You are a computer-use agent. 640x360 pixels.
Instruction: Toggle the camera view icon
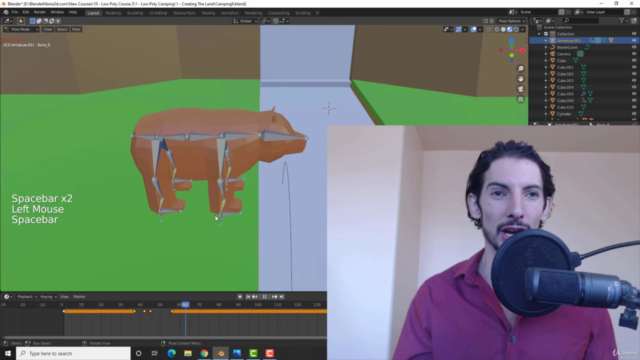521,89
